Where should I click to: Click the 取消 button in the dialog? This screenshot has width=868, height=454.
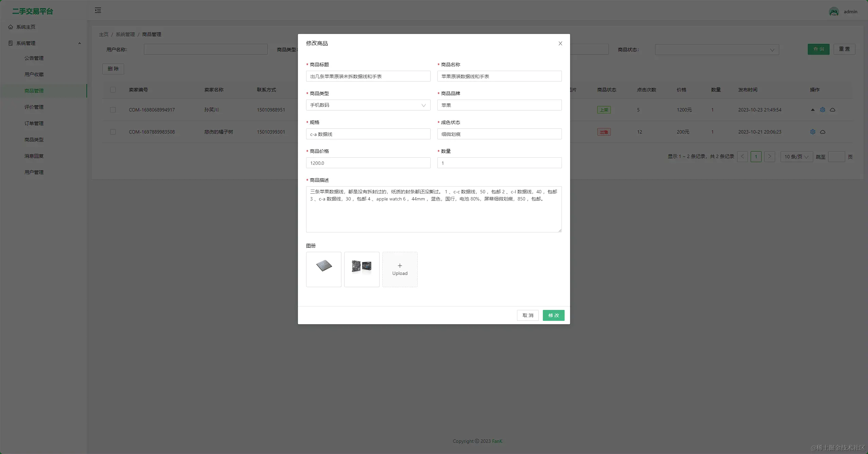[x=528, y=315]
